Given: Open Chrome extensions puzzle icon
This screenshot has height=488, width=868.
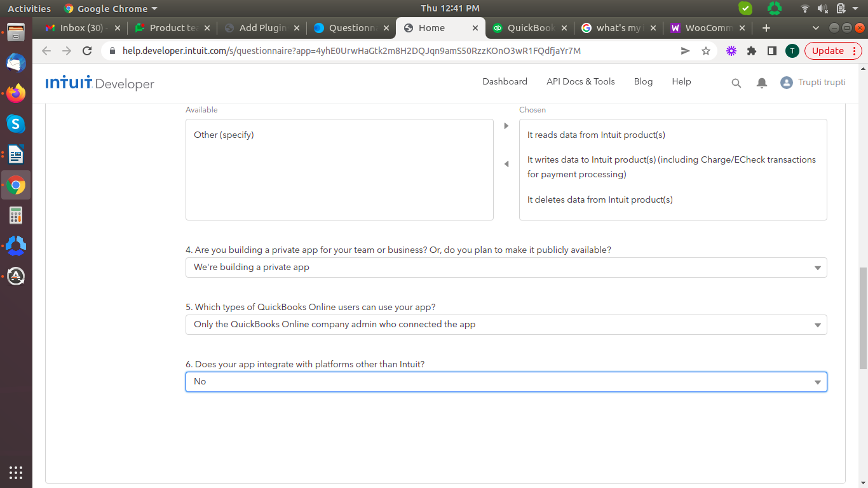Looking at the screenshot, I should tap(751, 51).
